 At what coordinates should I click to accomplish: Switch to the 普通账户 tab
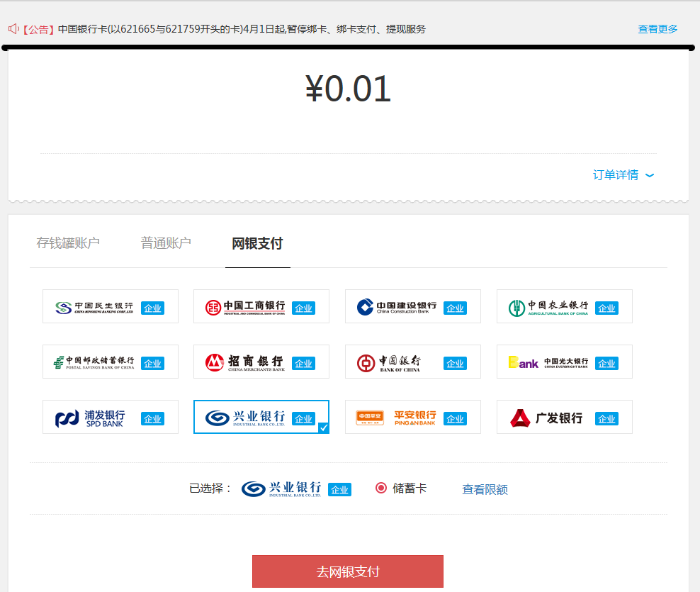166,243
